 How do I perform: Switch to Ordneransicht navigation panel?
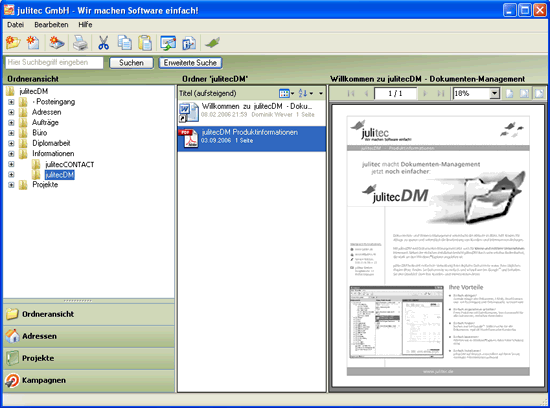89,314
